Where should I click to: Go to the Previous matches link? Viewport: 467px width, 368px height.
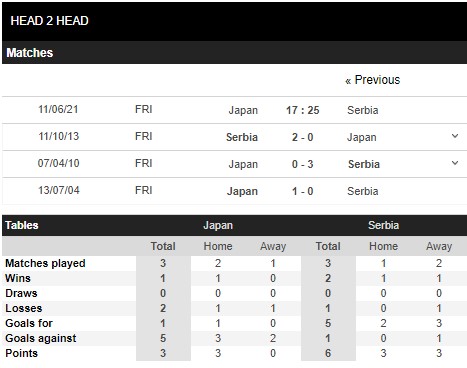[x=372, y=80]
